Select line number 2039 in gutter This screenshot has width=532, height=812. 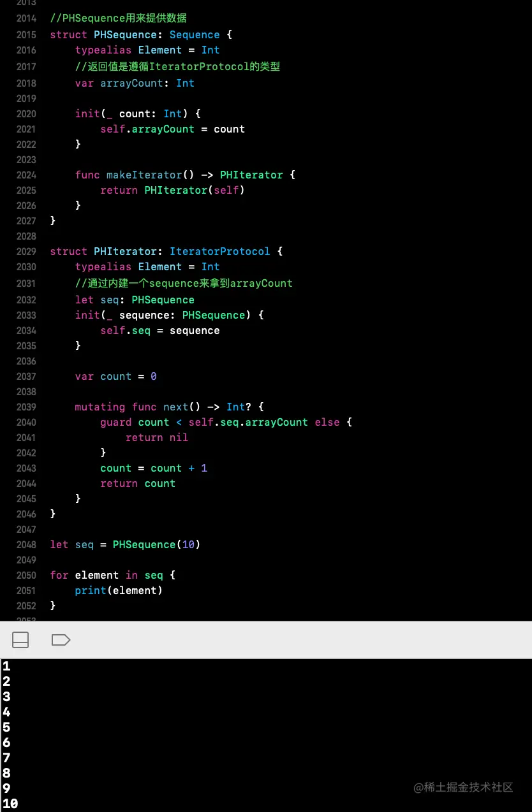pyautogui.click(x=26, y=407)
